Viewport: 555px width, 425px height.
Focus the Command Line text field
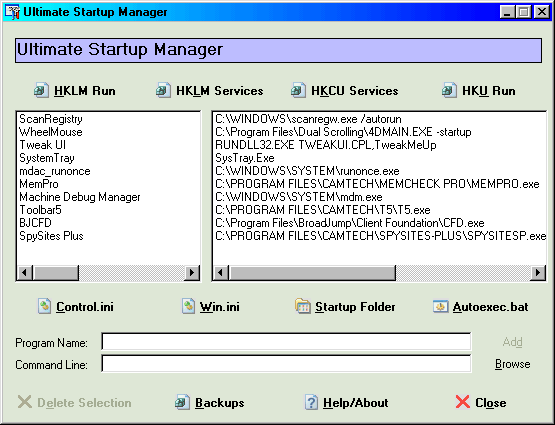[x=286, y=363]
